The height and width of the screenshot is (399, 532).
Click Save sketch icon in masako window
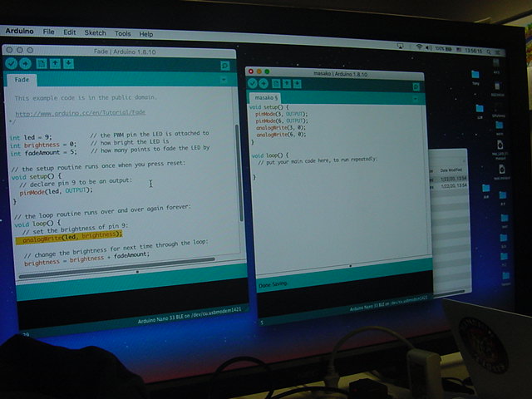[x=298, y=84]
